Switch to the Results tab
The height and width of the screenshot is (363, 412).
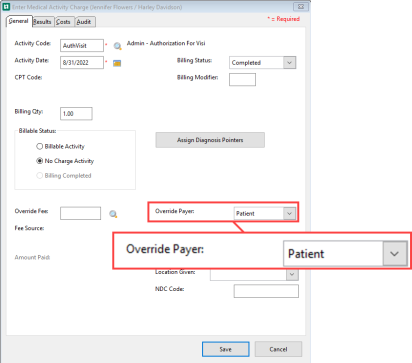click(x=42, y=22)
